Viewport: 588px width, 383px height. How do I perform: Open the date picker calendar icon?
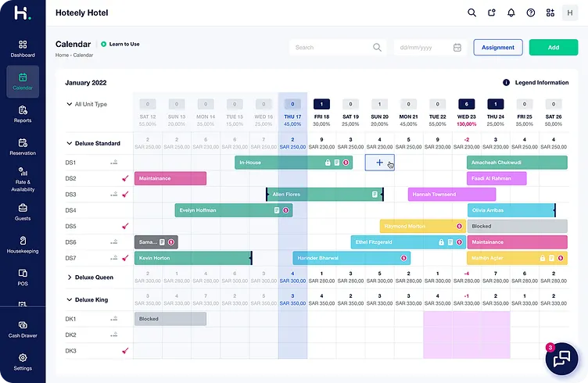(457, 48)
